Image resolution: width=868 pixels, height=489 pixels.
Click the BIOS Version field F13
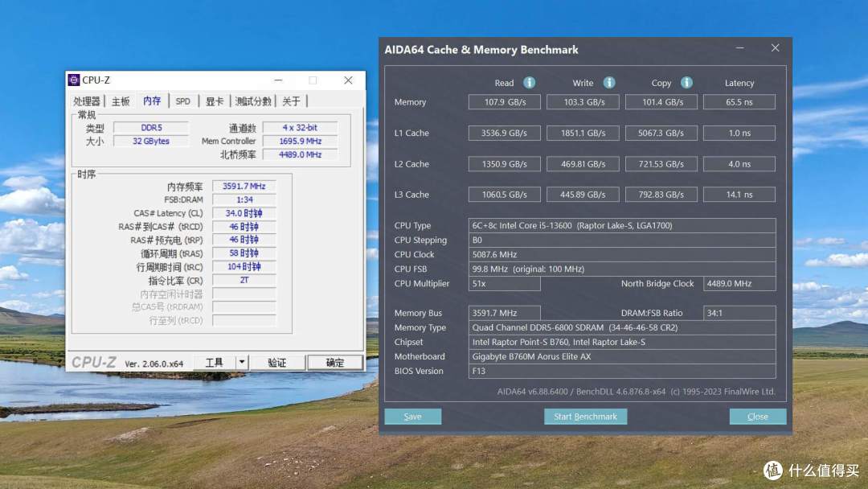pos(622,371)
